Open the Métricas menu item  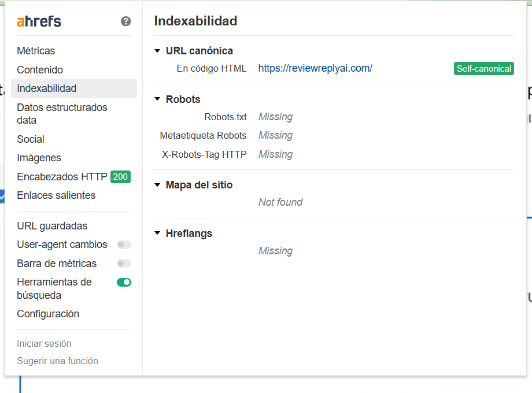36,51
